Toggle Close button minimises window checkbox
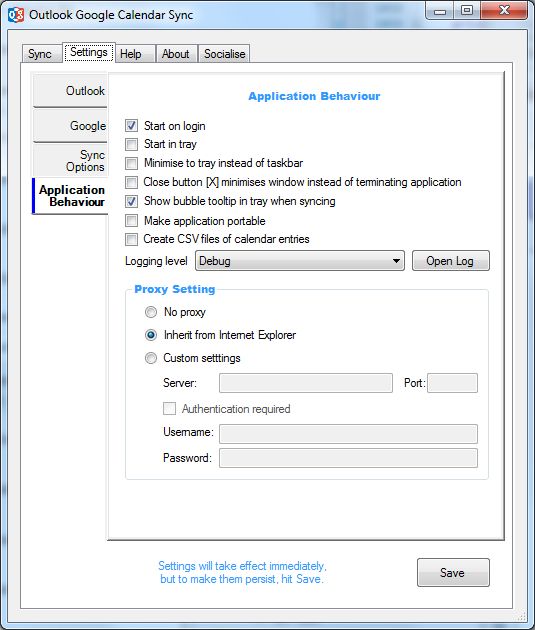Screen dimensions: 535x630 point(131,182)
